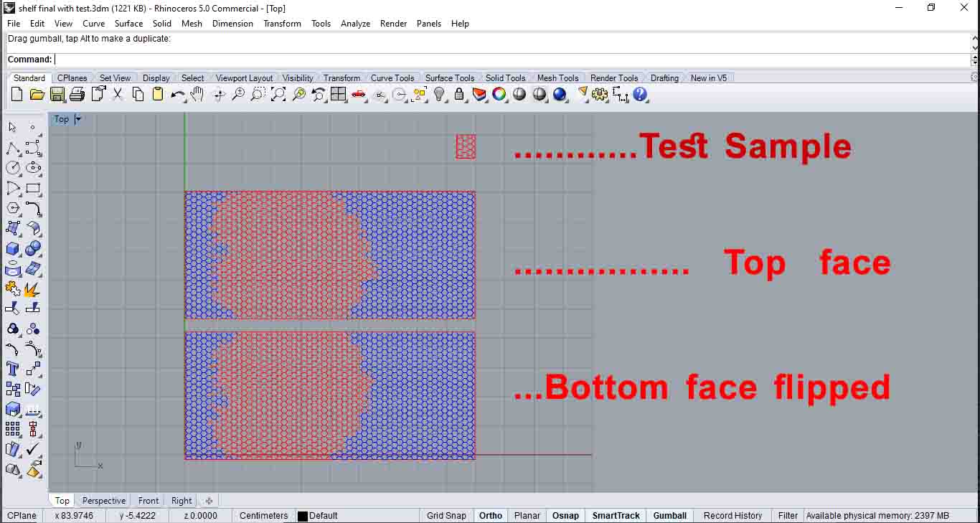Toggle Gumball in status bar
Image resolution: width=980 pixels, height=523 pixels.
[669, 515]
